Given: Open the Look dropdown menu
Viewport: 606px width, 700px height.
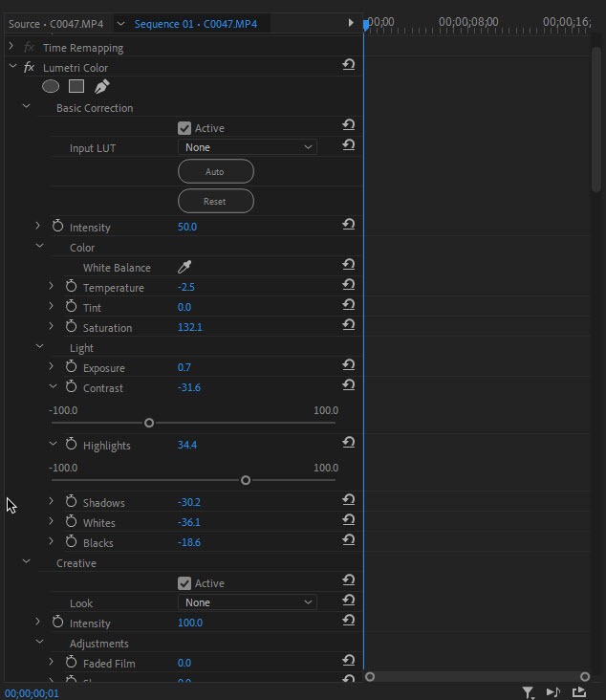Looking at the screenshot, I should [247, 602].
